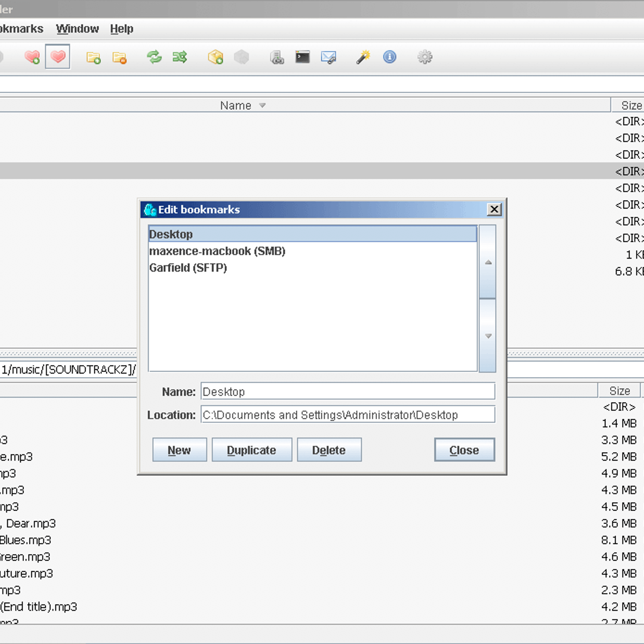Click the magic wand toolbar icon
Viewport: 644px width, 644px height.
(x=363, y=57)
